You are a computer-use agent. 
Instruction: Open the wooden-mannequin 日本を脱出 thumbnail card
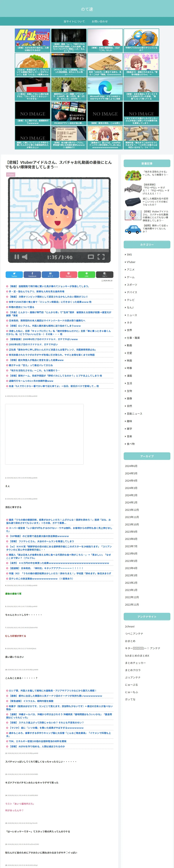(141, 89)
